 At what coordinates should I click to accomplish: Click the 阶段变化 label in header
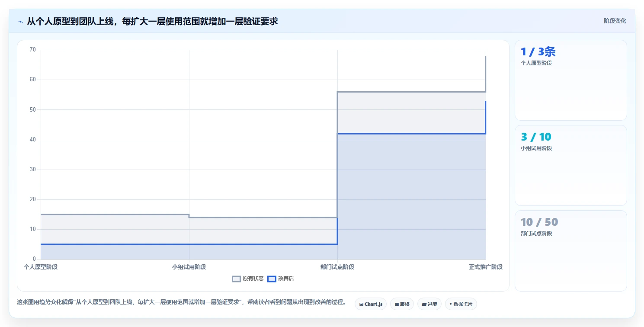coord(615,21)
